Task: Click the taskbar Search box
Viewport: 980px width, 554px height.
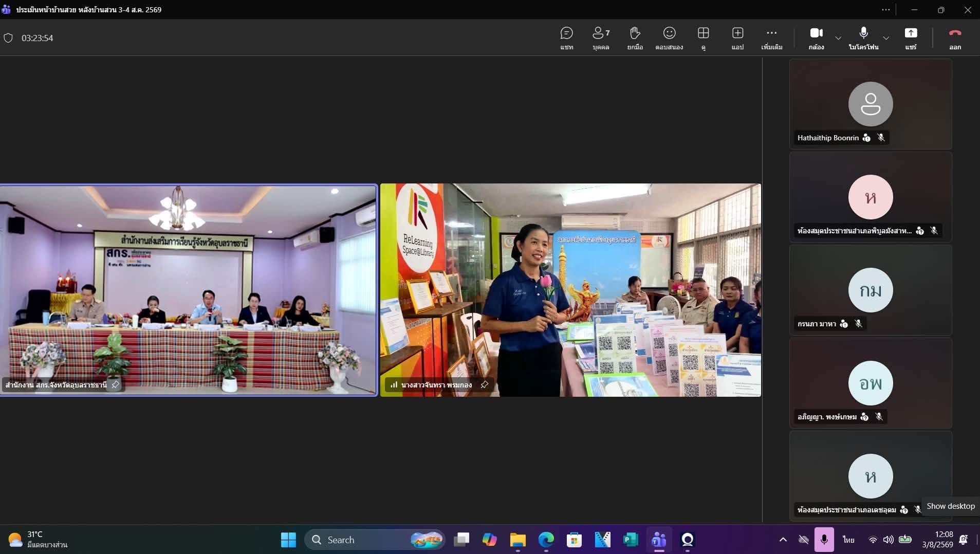Action: [x=375, y=540]
